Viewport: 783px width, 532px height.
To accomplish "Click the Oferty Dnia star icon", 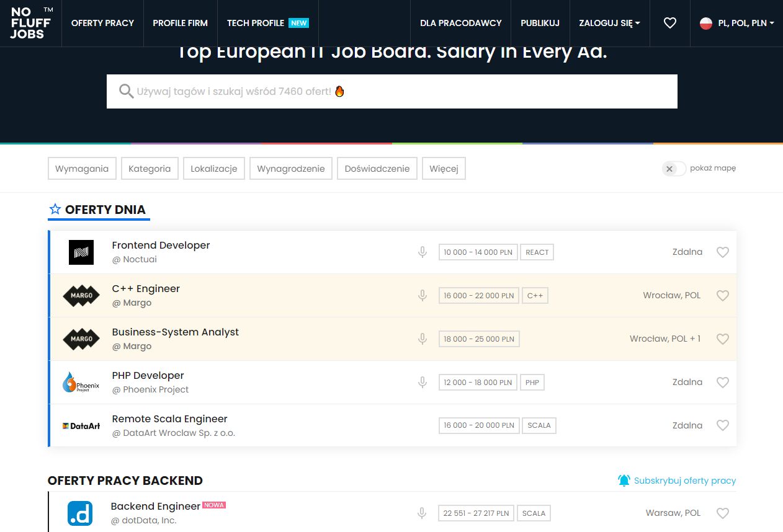I will (x=55, y=209).
